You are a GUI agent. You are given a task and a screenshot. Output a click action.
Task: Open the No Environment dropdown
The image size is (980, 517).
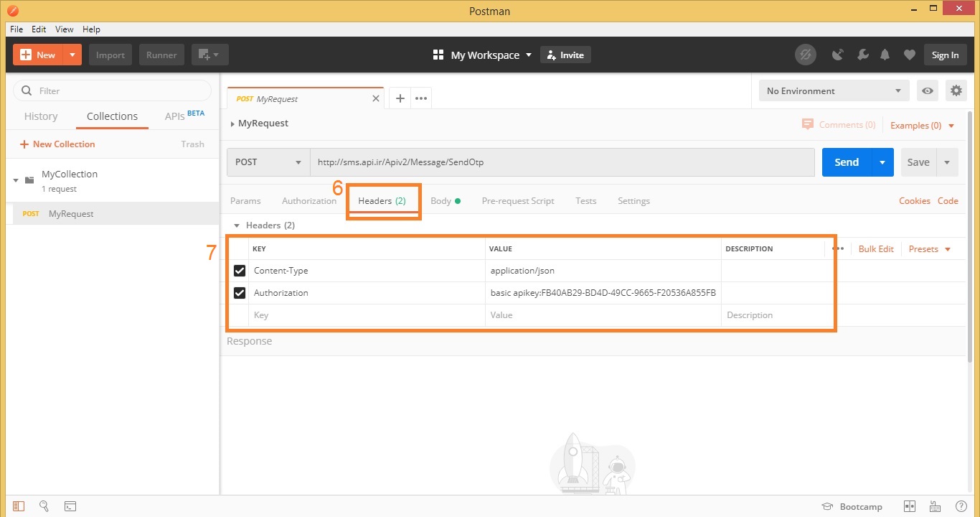pos(834,90)
